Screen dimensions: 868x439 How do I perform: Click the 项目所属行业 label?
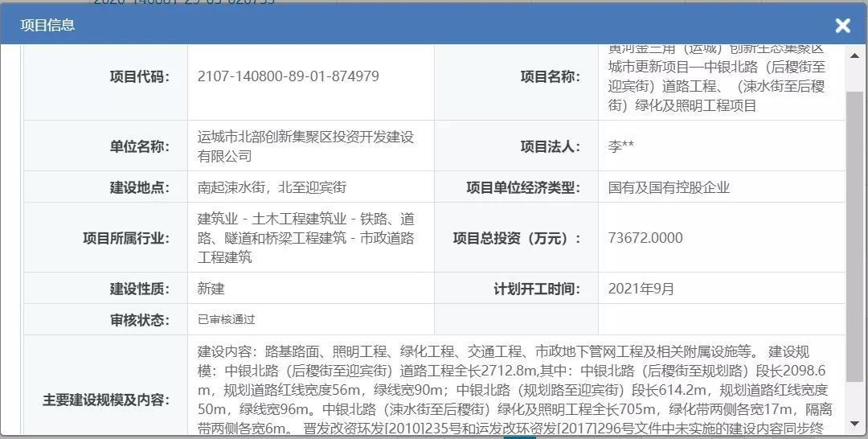tap(127, 239)
